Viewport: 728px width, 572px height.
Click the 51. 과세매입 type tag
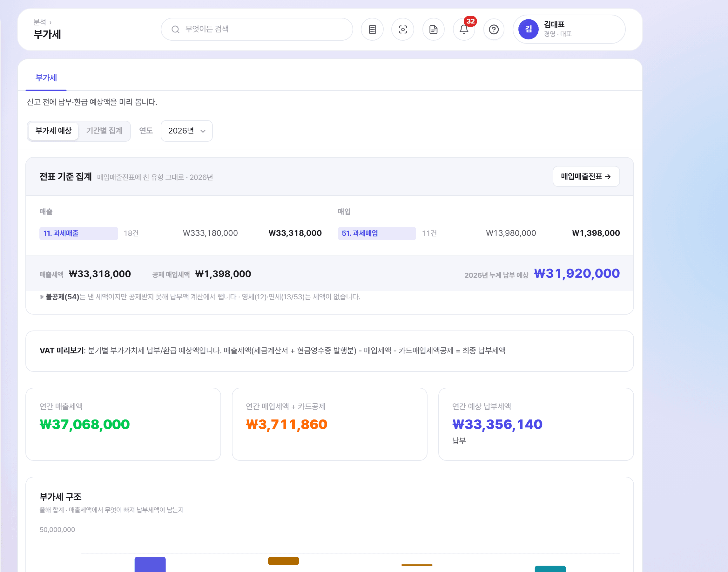tap(377, 233)
